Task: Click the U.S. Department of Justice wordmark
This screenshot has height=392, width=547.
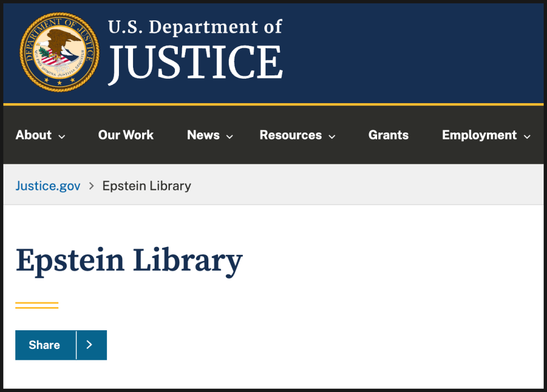Action: click(195, 51)
